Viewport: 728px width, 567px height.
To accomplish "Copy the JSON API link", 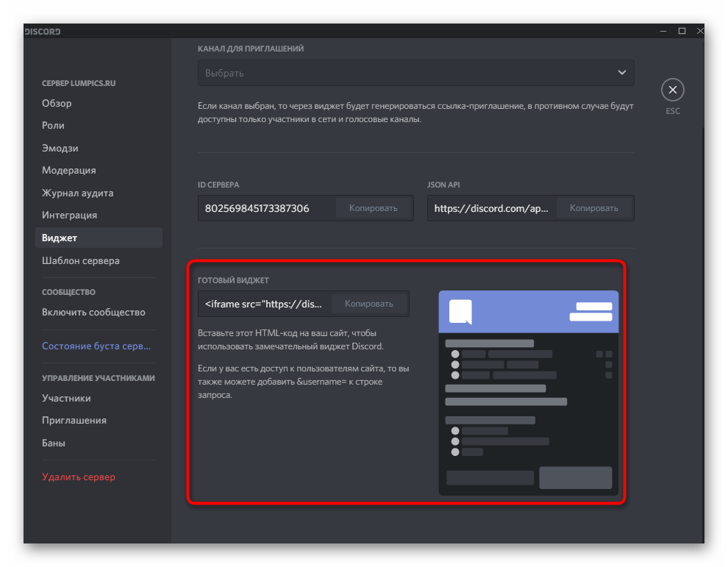I will pyautogui.click(x=594, y=208).
